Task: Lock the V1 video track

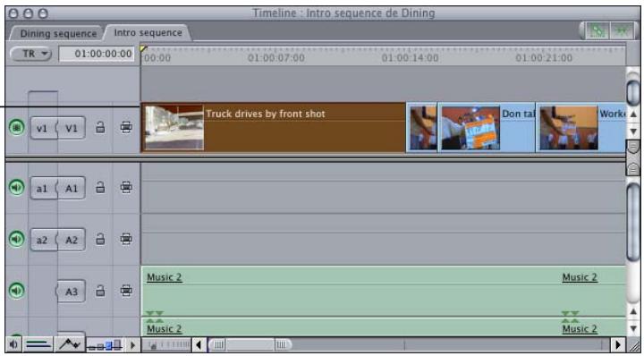Action: [100, 128]
